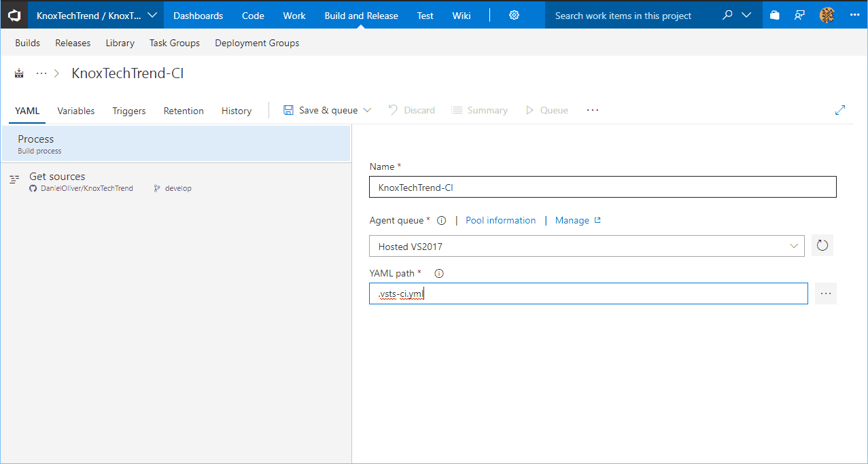This screenshot has height=464, width=868.
Task: Click the Get sources list icon
Action: click(x=14, y=179)
